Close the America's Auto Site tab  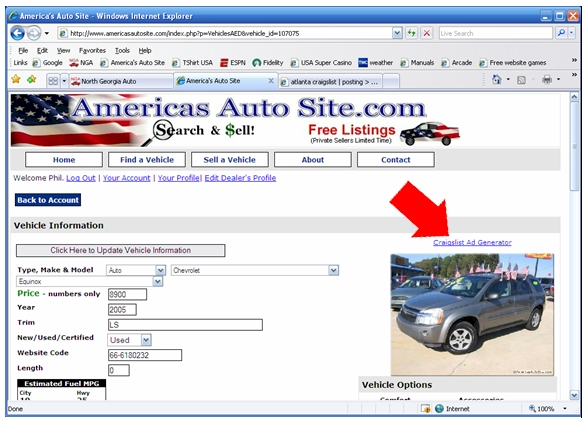[x=271, y=80]
